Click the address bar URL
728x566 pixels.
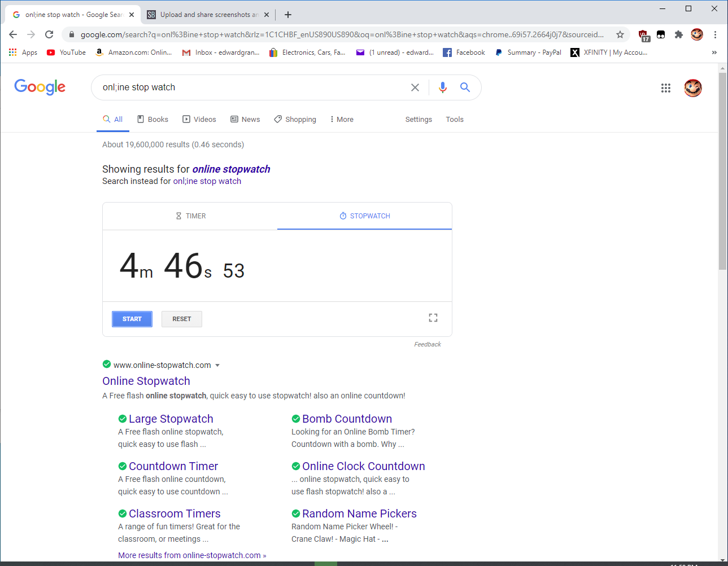342,34
